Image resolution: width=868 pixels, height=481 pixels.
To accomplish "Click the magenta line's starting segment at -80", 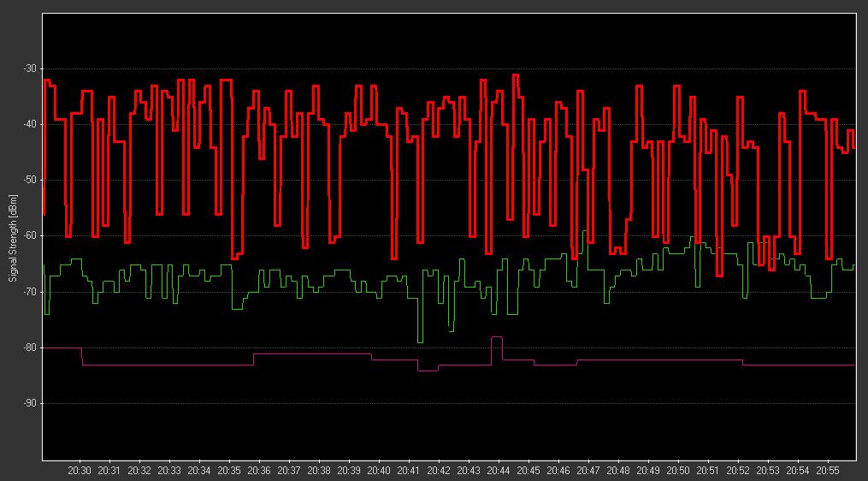I will tap(62, 347).
